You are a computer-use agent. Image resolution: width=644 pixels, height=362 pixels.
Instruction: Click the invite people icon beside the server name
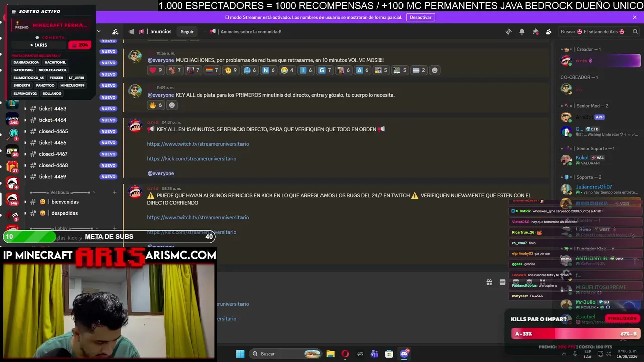[x=115, y=32]
